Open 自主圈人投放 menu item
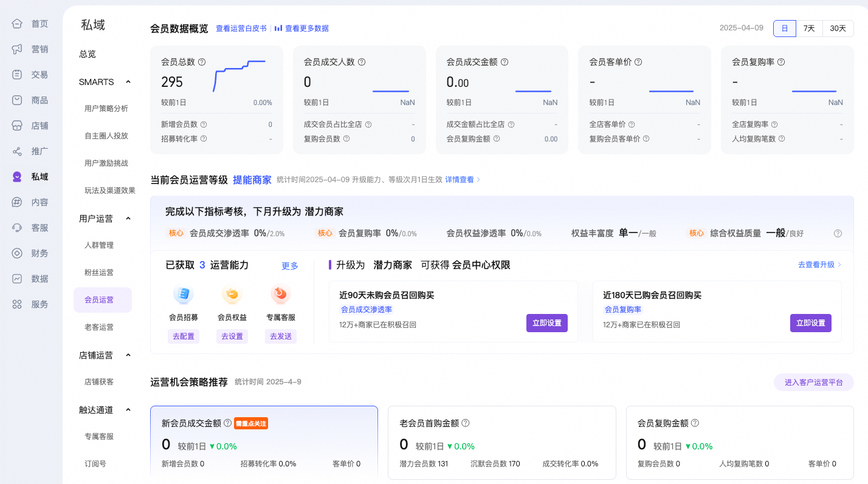Viewport: 868px width, 484px height. point(106,136)
